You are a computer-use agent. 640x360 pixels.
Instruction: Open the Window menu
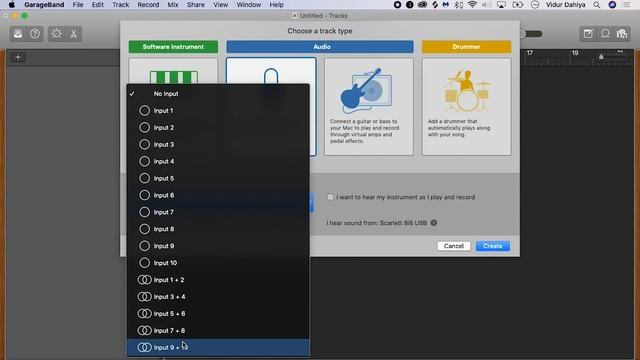(249, 5)
